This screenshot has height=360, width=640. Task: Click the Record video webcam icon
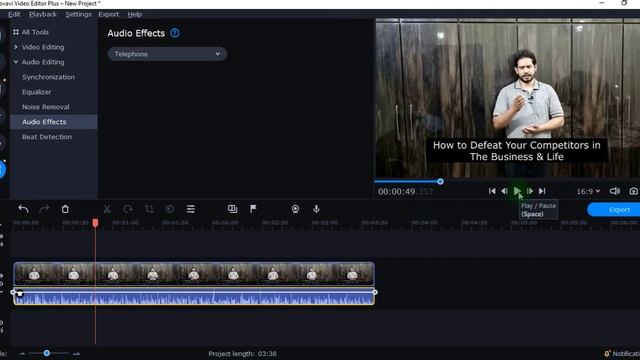(295, 209)
